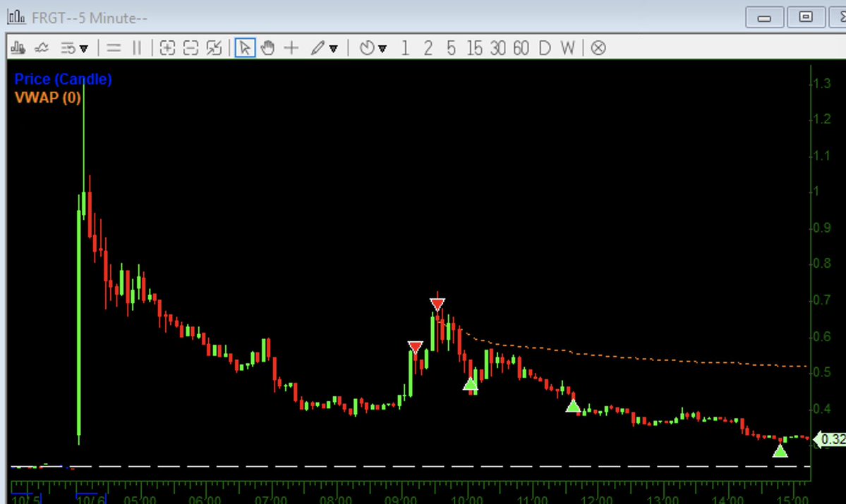Switch to 2 minute timeframe
Image resolution: width=846 pixels, height=504 pixels.
[x=428, y=48]
